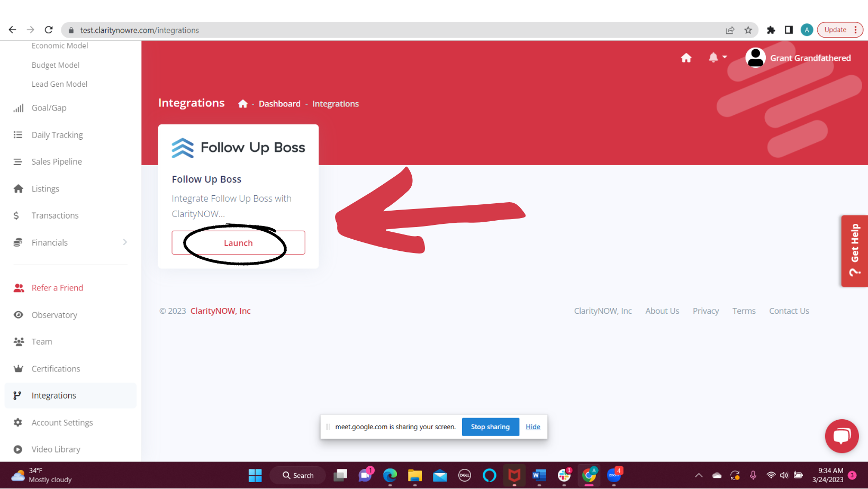Screen dimensions: 868x489
Task: Click the ClarityNOW, Inc footer link in red
Action: pos(221,311)
